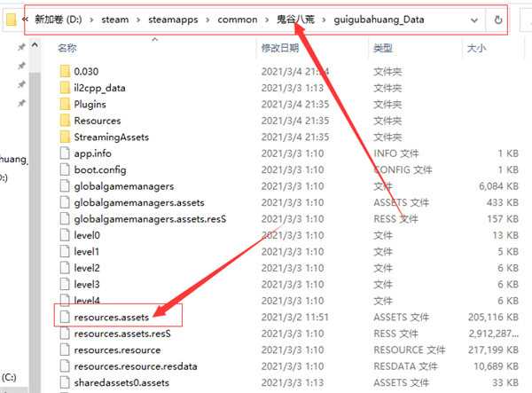
Task: Click the refresh icon beside address bar
Action: (497, 20)
